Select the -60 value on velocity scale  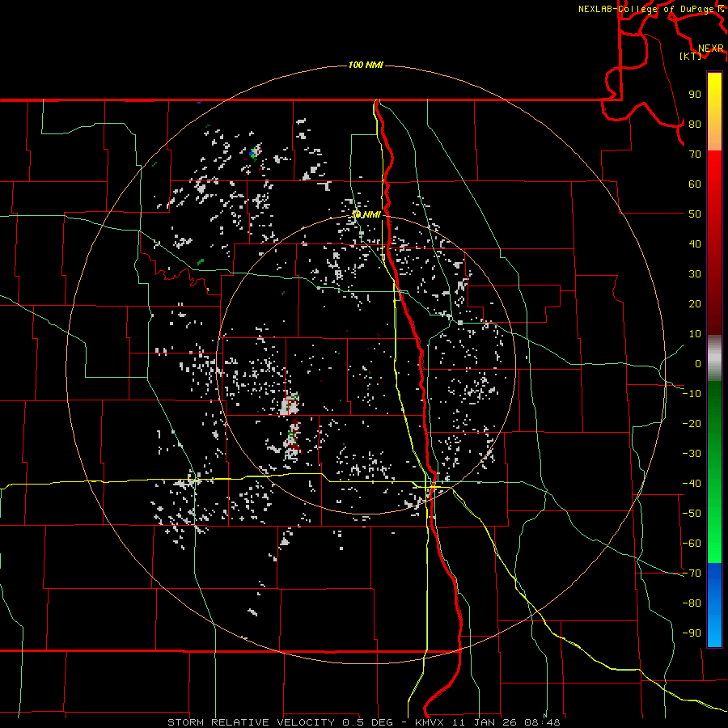pyautogui.click(x=692, y=544)
